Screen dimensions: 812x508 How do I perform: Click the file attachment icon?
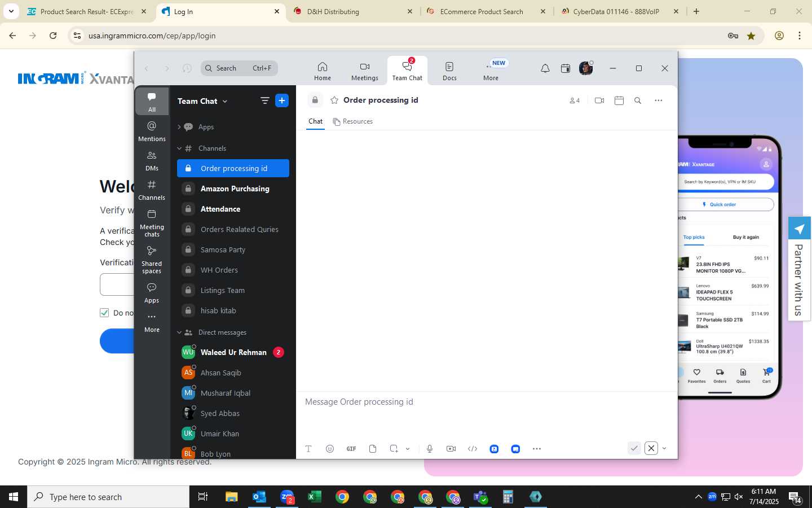pyautogui.click(x=373, y=449)
